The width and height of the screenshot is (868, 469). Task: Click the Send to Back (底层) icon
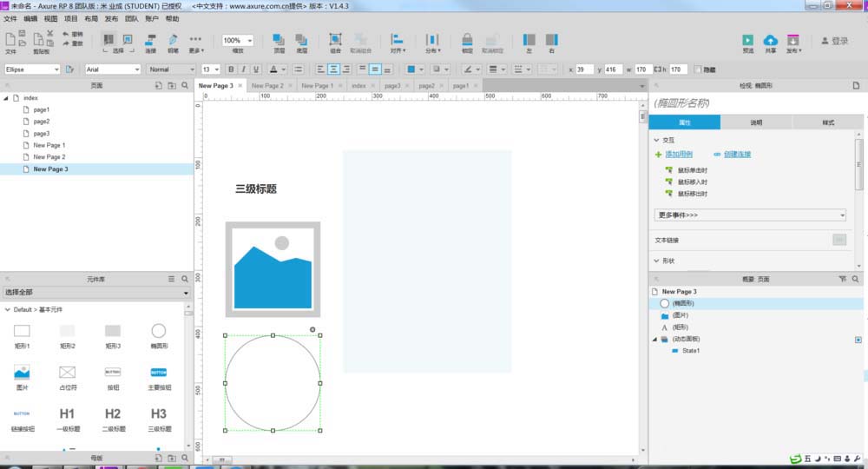tap(301, 41)
